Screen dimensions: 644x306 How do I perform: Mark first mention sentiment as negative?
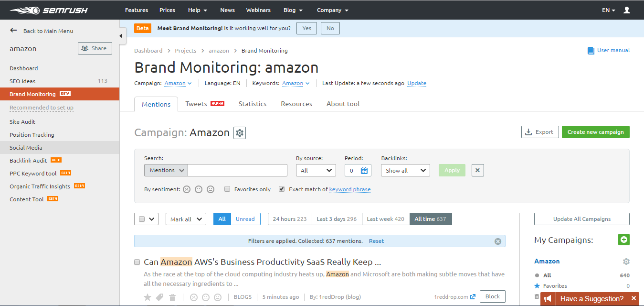193,297
